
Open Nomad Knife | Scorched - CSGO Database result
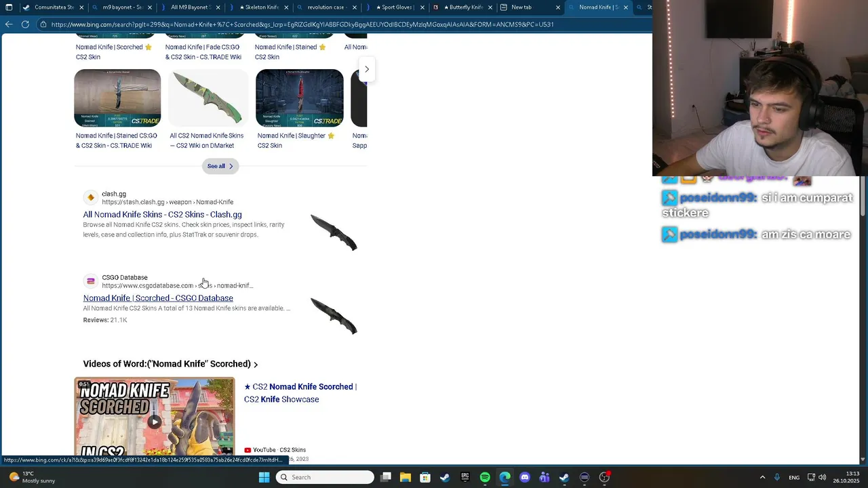tap(158, 298)
